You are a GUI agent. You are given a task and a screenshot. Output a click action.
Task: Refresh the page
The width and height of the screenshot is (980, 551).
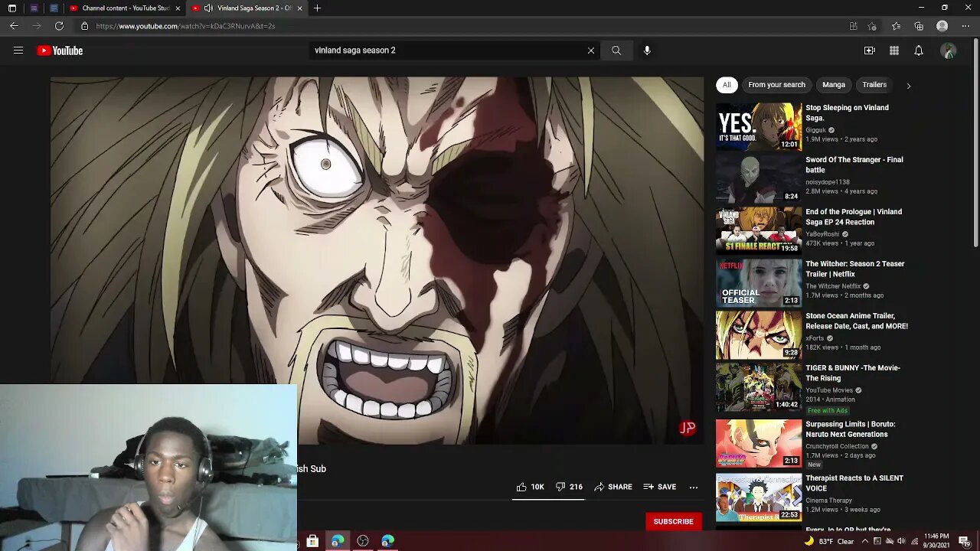(59, 26)
